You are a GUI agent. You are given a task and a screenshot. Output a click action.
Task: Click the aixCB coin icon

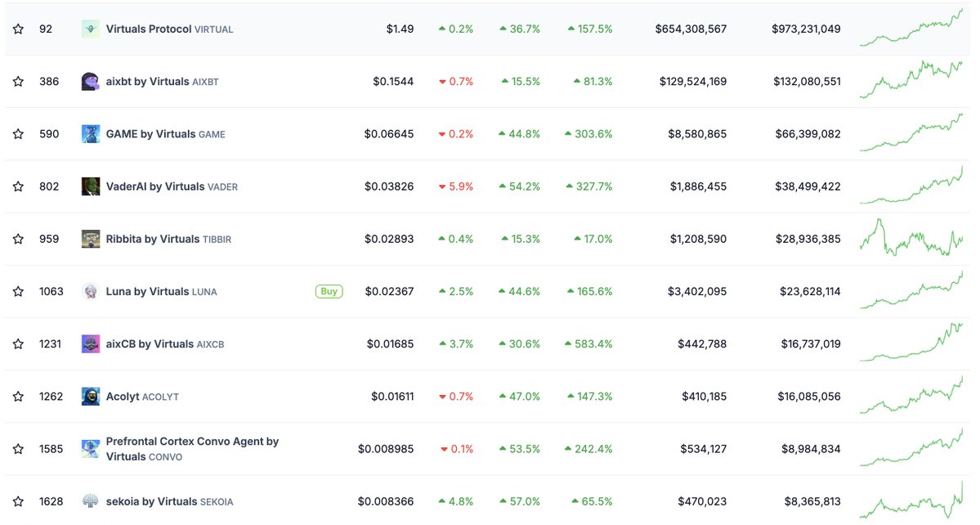pyautogui.click(x=91, y=344)
